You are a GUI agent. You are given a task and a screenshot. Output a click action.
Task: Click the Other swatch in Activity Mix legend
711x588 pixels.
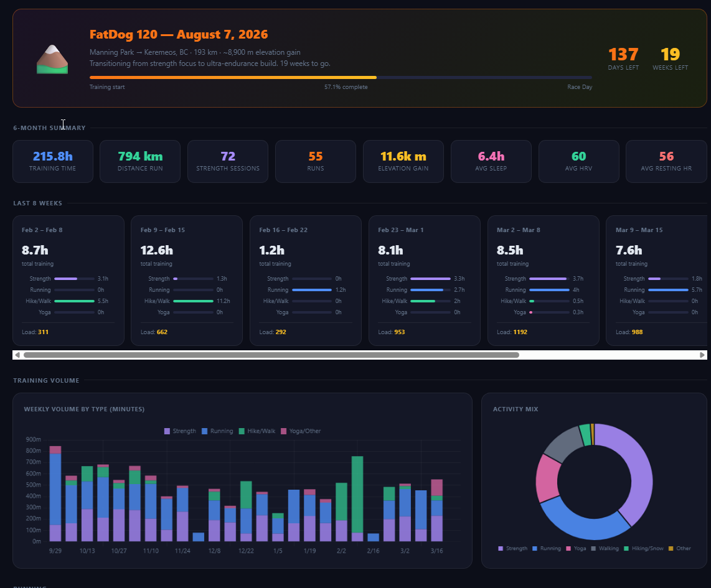click(x=671, y=549)
